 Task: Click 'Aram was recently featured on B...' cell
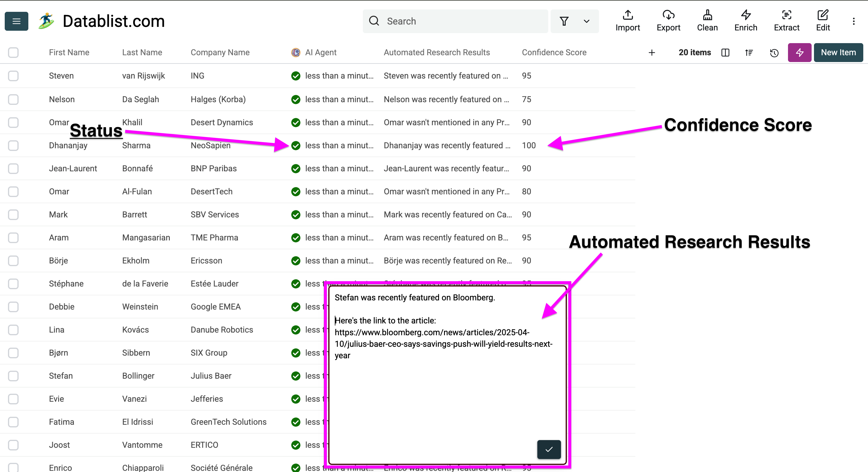(x=446, y=238)
